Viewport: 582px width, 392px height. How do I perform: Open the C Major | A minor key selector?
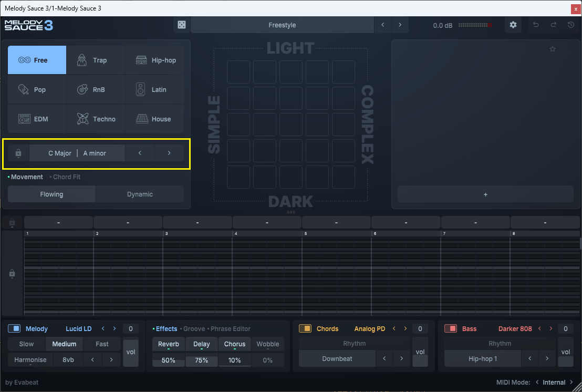pos(77,153)
